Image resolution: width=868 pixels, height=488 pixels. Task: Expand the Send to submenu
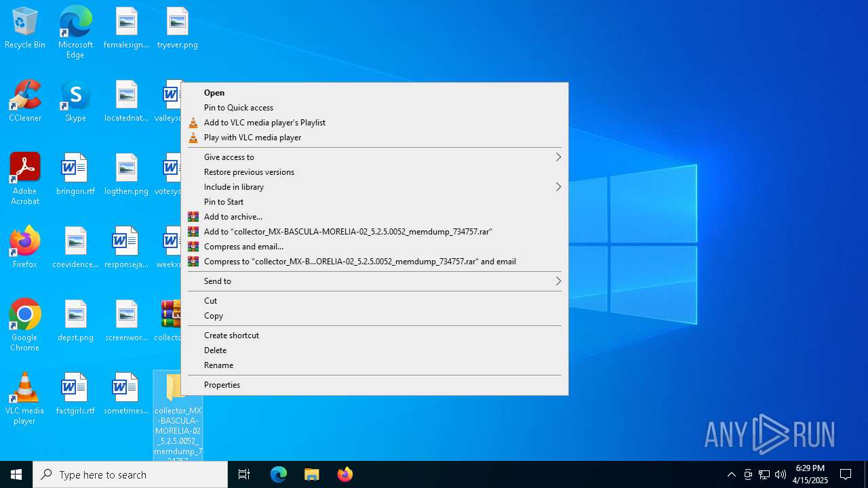tap(374, 281)
